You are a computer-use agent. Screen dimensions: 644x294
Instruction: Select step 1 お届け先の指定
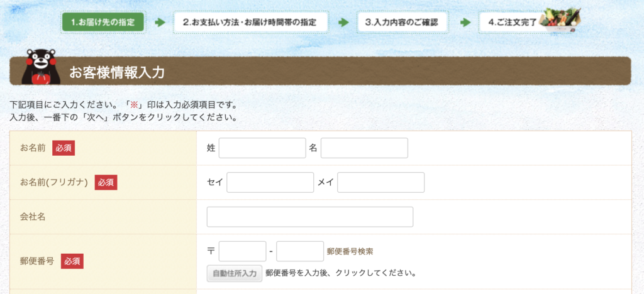103,22
